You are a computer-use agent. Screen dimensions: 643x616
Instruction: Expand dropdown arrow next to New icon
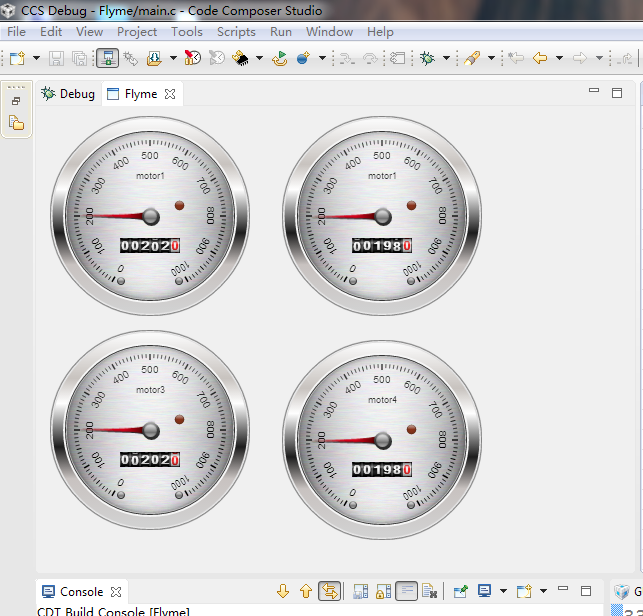coord(36,59)
